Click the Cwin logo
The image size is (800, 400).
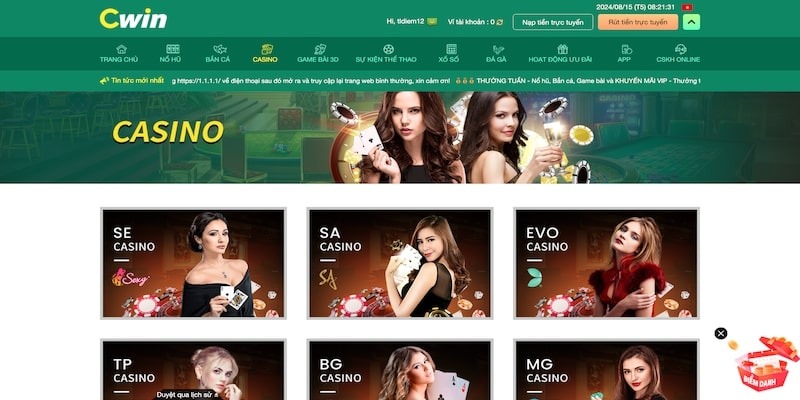coord(133,19)
